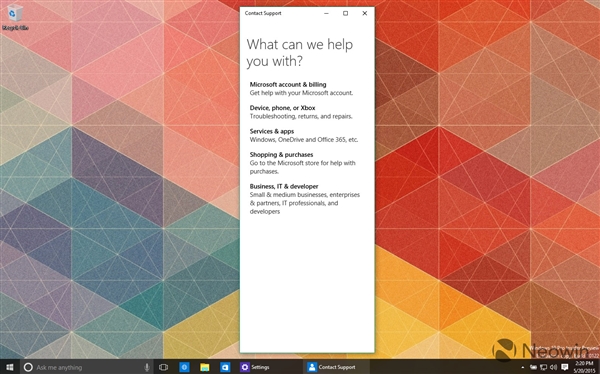Minimize the Contact Support window
The width and height of the screenshot is (600, 374).
326,13
